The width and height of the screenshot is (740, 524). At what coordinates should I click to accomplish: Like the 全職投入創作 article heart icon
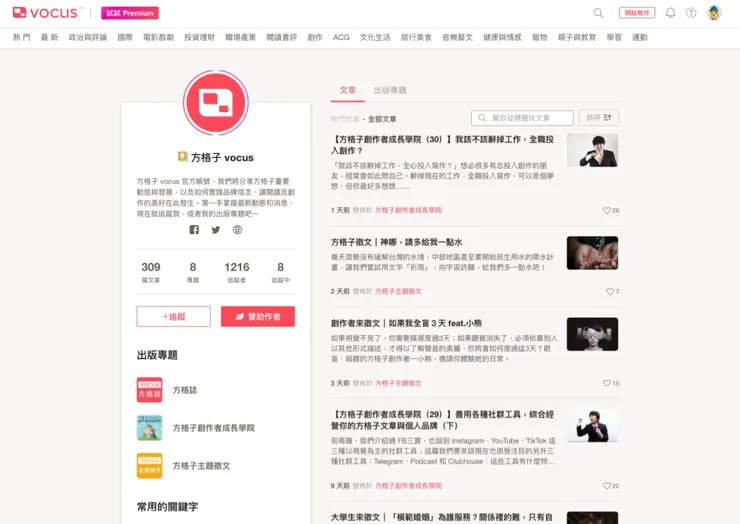click(606, 211)
